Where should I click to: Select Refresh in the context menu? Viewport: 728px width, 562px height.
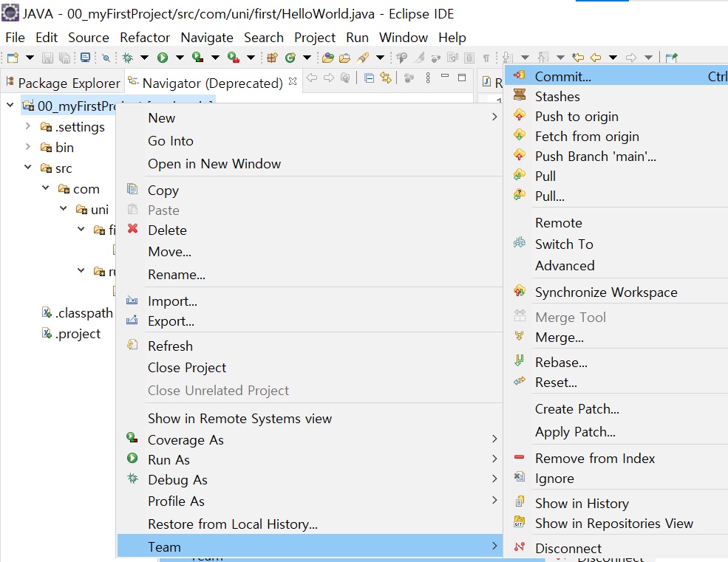[310, 346]
